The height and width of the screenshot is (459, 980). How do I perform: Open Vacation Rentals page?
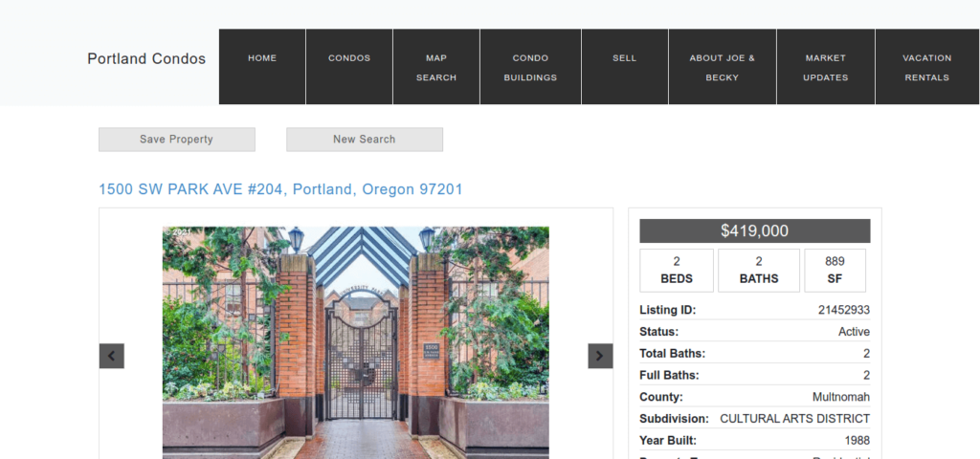click(926, 67)
